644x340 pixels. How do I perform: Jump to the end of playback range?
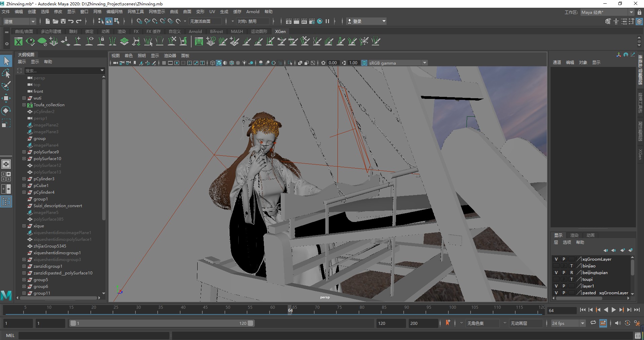[x=637, y=310]
